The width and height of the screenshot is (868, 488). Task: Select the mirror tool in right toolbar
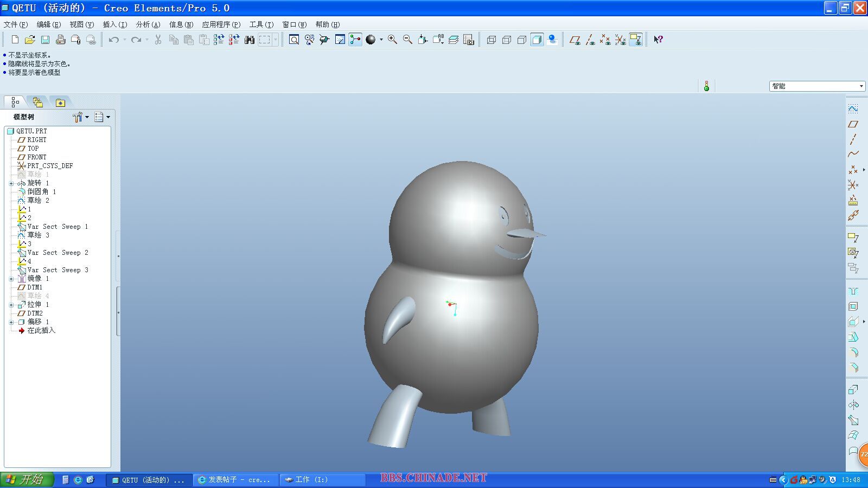pyautogui.click(x=853, y=404)
